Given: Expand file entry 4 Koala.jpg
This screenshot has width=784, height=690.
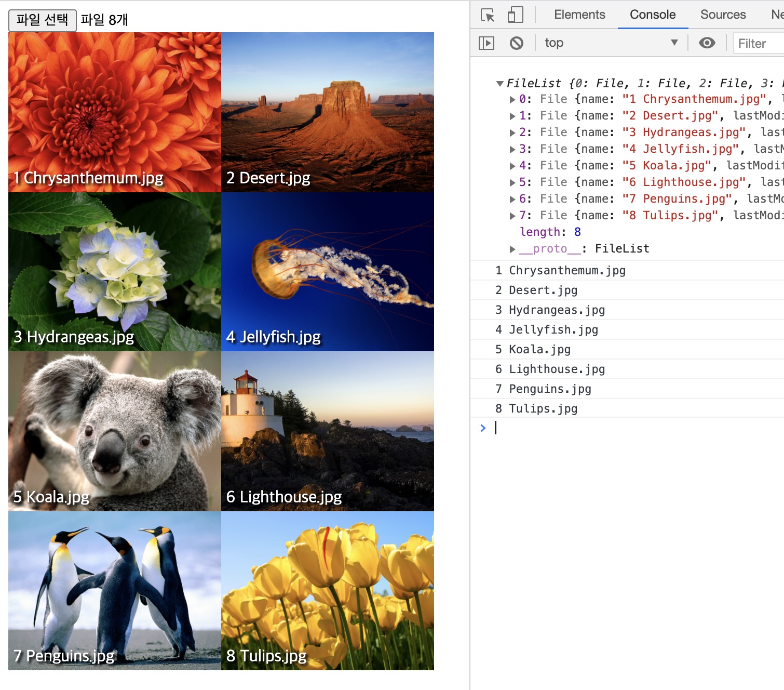Looking at the screenshot, I should [512, 166].
